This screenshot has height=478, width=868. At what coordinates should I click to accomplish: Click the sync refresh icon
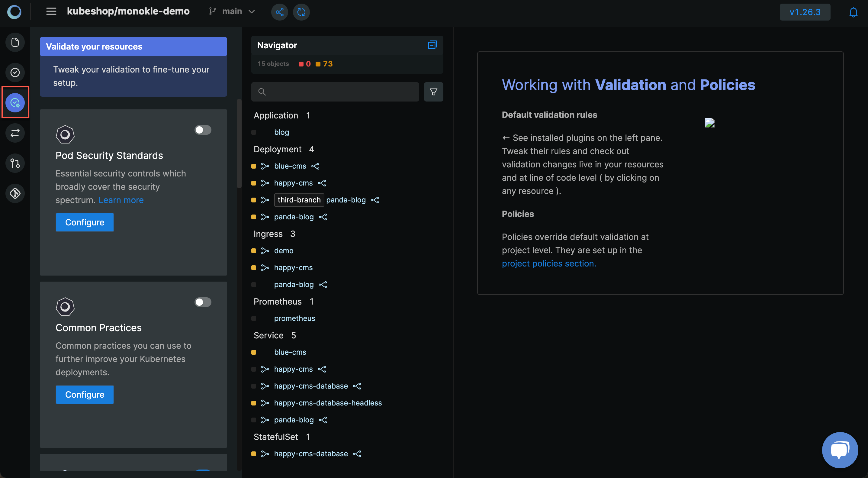(301, 12)
